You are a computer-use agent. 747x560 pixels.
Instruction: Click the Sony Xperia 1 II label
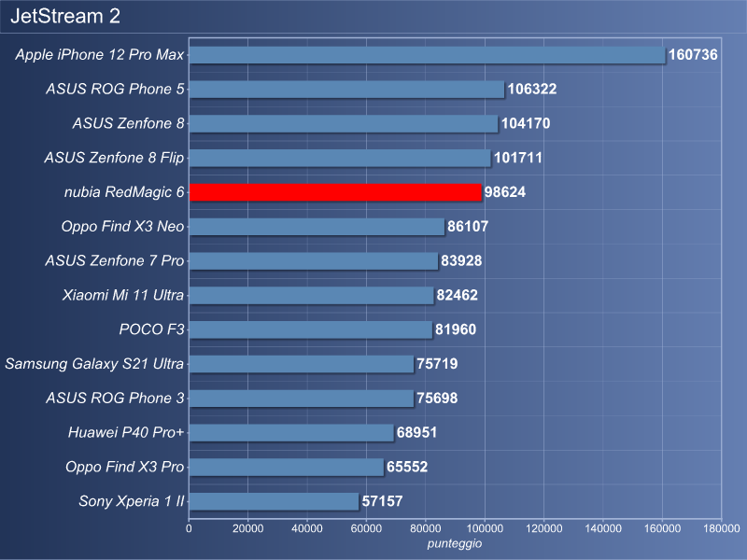tap(132, 501)
